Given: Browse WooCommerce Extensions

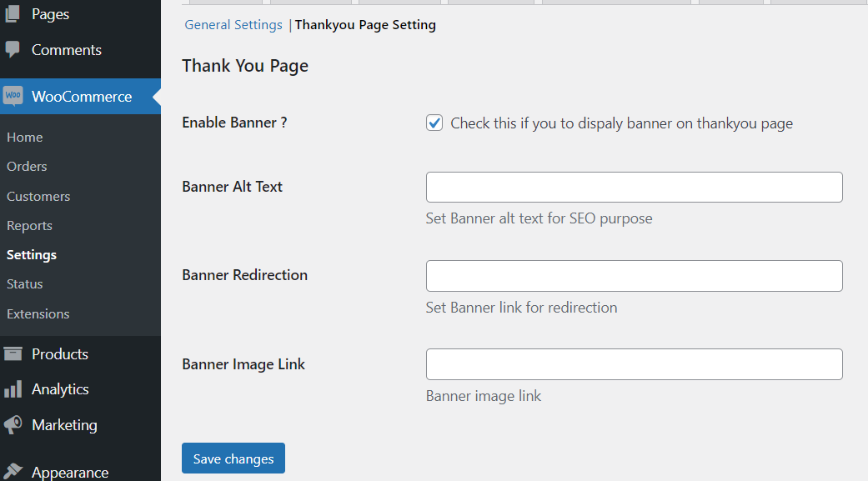Looking at the screenshot, I should click(38, 313).
